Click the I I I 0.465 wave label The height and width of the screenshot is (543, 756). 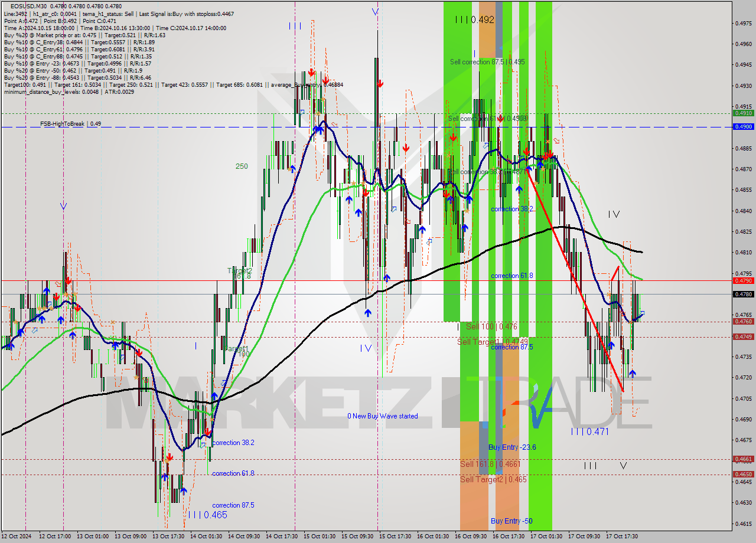click(x=208, y=515)
